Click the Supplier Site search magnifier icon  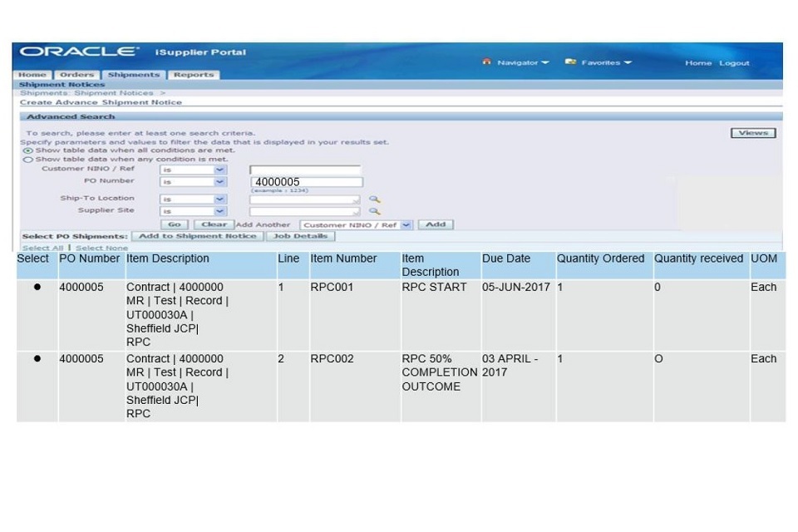(x=375, y=211)
